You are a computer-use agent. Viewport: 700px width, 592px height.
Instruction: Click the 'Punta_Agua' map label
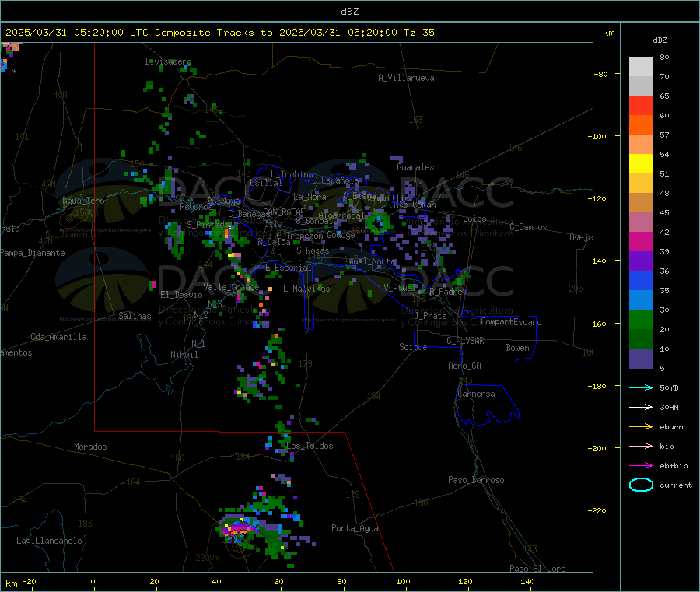coord(355,528)
